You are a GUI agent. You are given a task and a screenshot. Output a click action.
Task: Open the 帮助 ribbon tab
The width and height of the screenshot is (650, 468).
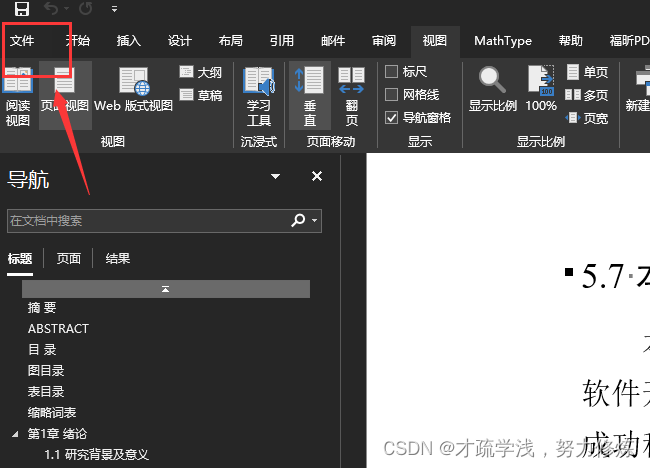[570, 41]
